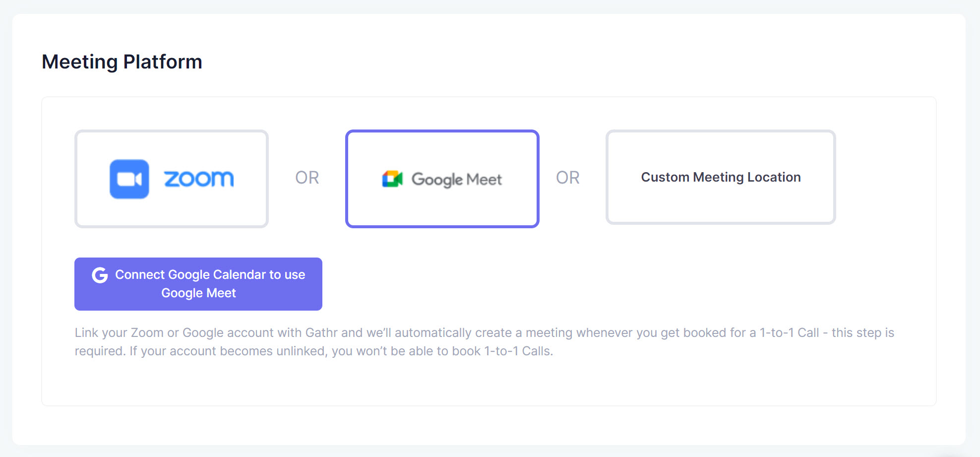Image resolution: width=980 pixels, height=457 pixels.
Task: Click "Google Meet" text inside the purple button
Action: [198, 293]
